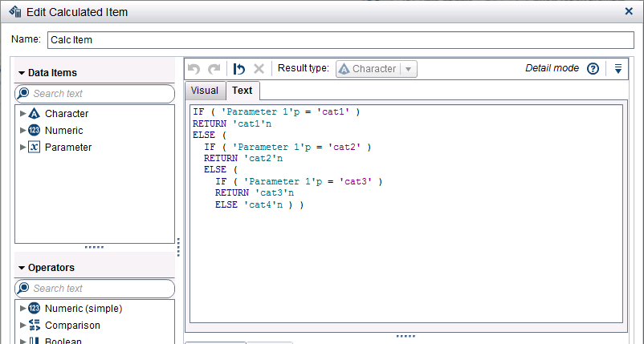644x344 pixels.
Task: Click the undo arrow icon
Action: [194, 69]
